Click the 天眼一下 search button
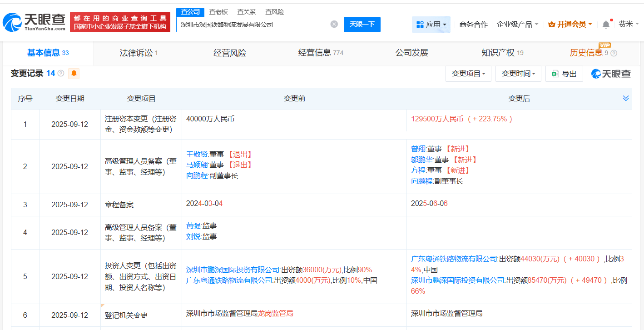This screenshot has height=330, width=644. click(362, 24)
